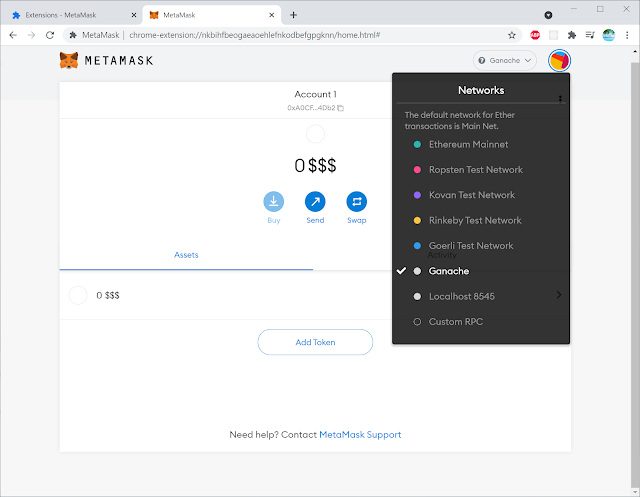Open the account options three-dot menu
Viewport: 640px width, 497px height.
(560, 98)
